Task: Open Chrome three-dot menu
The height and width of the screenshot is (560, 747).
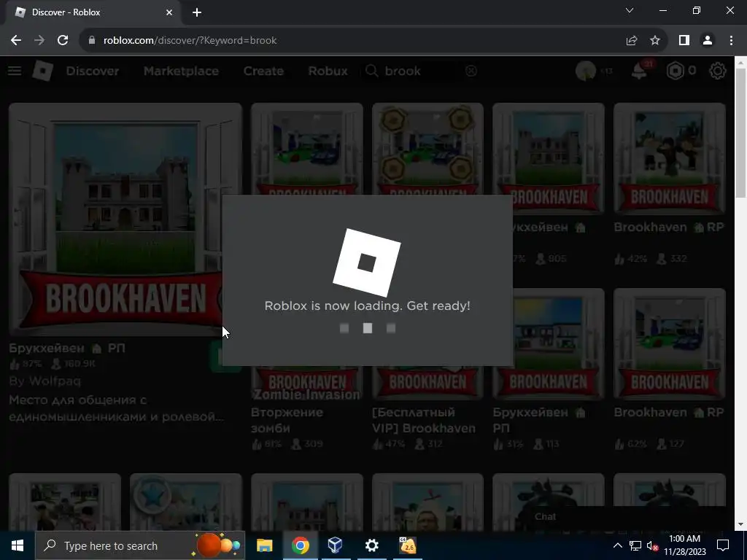Action: pos(731,41)
